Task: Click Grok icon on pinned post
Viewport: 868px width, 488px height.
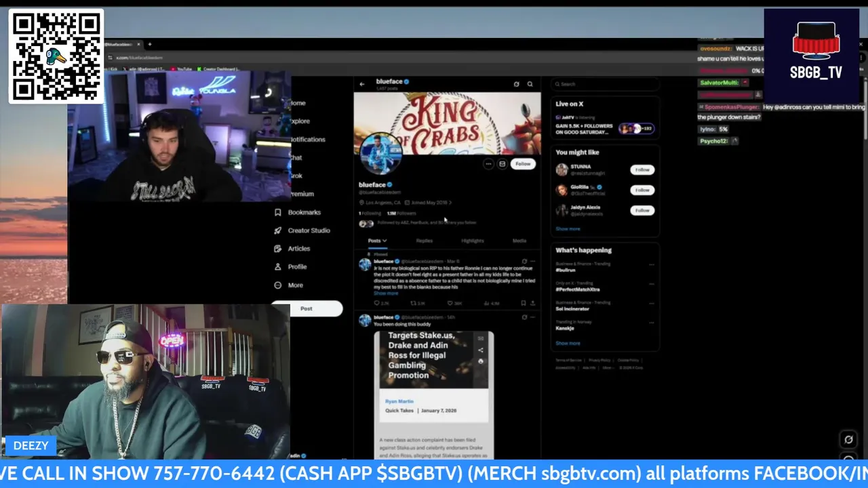Action: [524, 261]
